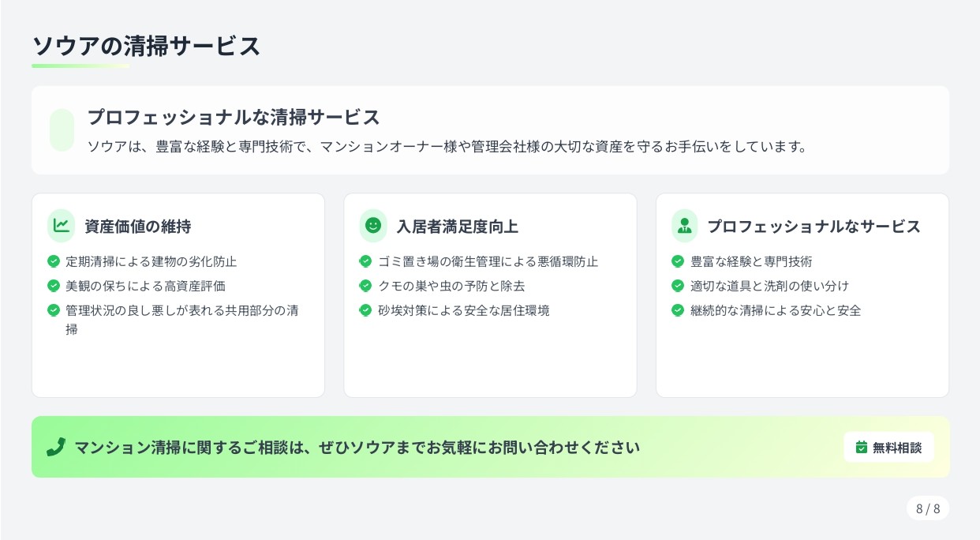
Task: Click the phone icon in the green banner
Action: (x=55, y=448)
